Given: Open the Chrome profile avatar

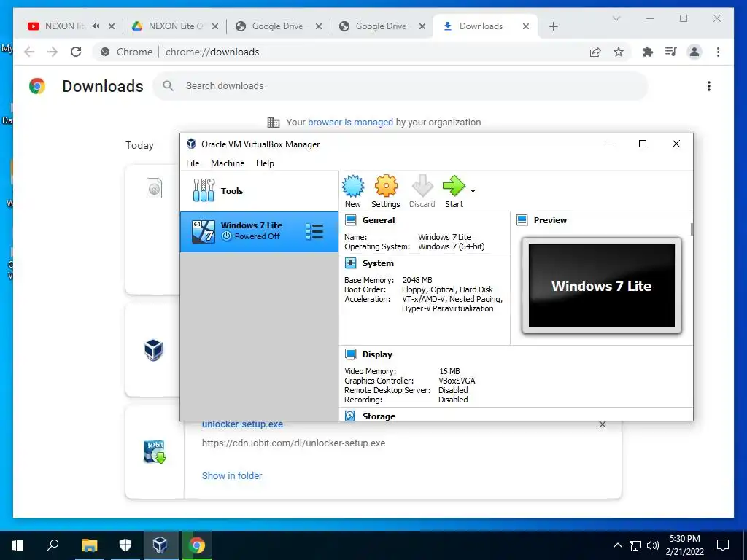Looking at the screenshot, I should coord(694,52).
